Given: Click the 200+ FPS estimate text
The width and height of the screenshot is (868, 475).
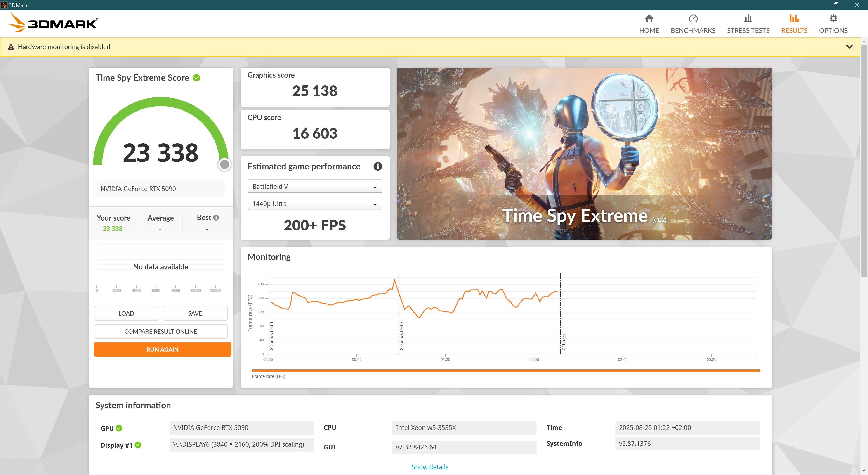Looking at the screenshot, I should click(x=315, y=225).
